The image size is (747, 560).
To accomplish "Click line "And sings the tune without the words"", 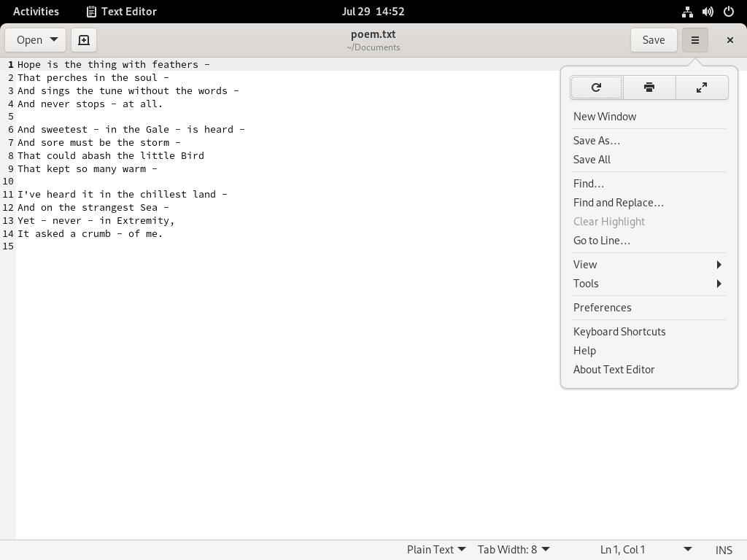I will (x=128, y=91).
